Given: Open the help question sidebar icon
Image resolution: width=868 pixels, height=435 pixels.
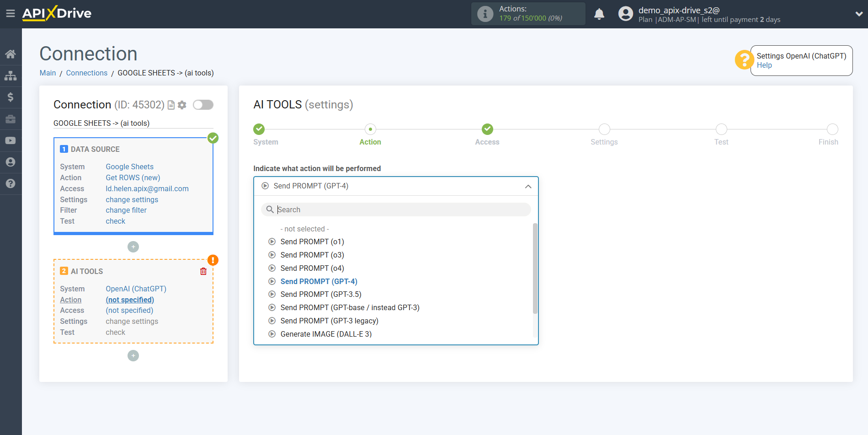Looking at the screenshot, I should (11, 183).
